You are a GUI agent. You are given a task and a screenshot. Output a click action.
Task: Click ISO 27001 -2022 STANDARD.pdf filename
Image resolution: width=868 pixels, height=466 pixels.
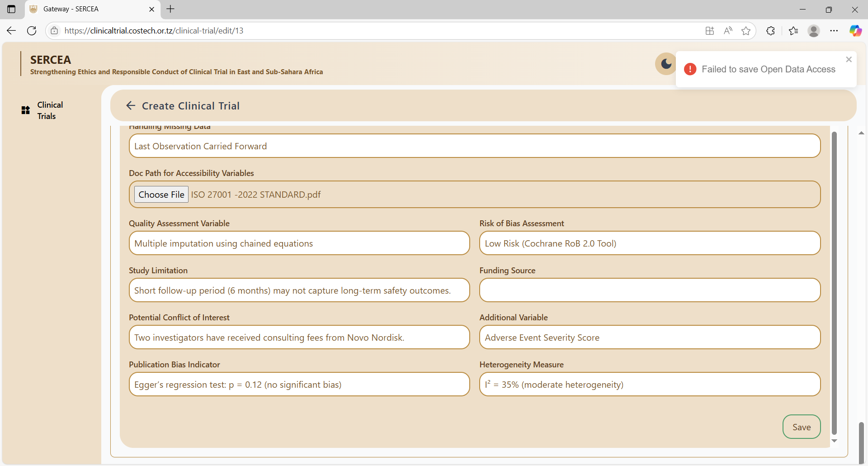[256, 195]
